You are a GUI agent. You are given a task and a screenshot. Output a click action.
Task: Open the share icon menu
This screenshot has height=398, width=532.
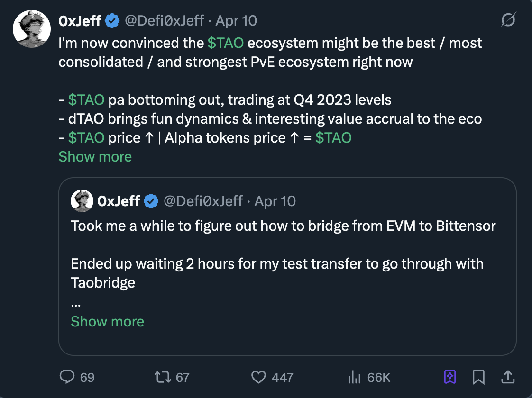pyautogui.click(x=507, y=377)
